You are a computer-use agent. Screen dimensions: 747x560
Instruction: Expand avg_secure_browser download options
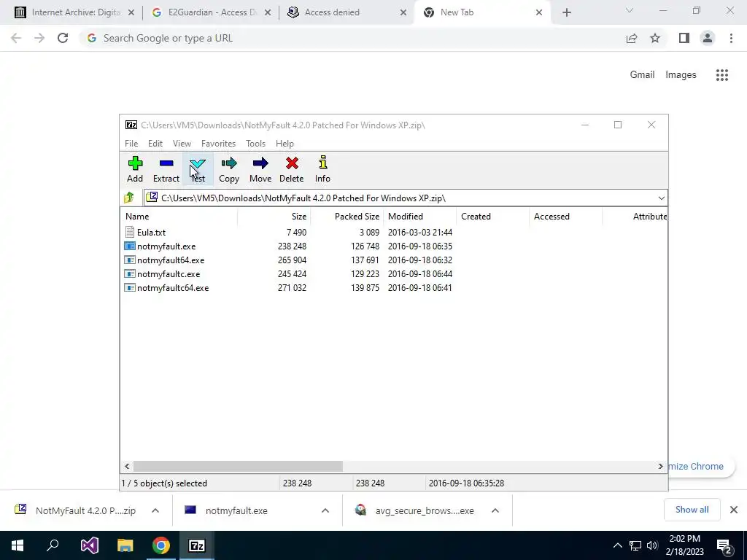click(495, 510)
